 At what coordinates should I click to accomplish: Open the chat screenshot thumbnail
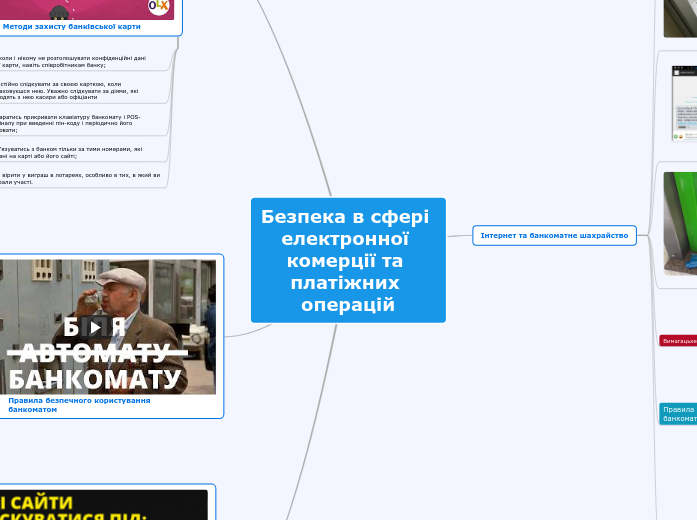tap(683, 103)
